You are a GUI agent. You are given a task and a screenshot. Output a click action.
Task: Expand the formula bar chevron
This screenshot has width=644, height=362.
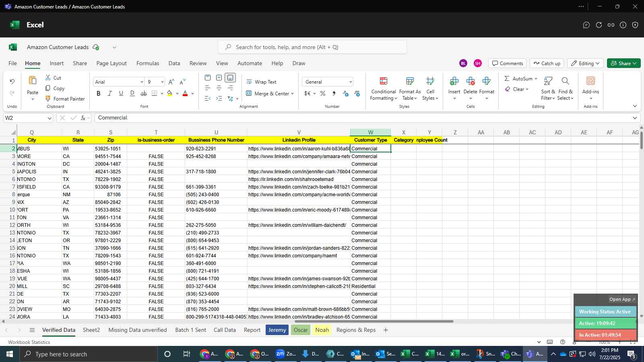point(635,118)
